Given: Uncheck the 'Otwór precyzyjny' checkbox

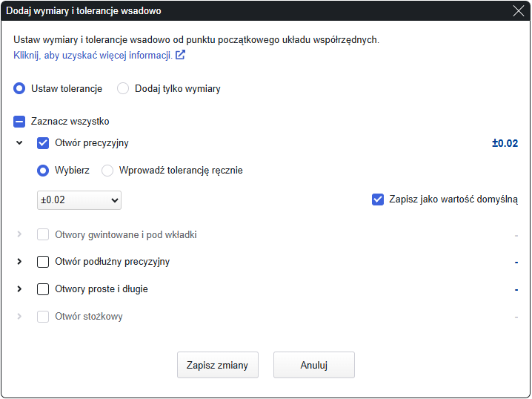Looking at the screenshot, I should [43, 143].
